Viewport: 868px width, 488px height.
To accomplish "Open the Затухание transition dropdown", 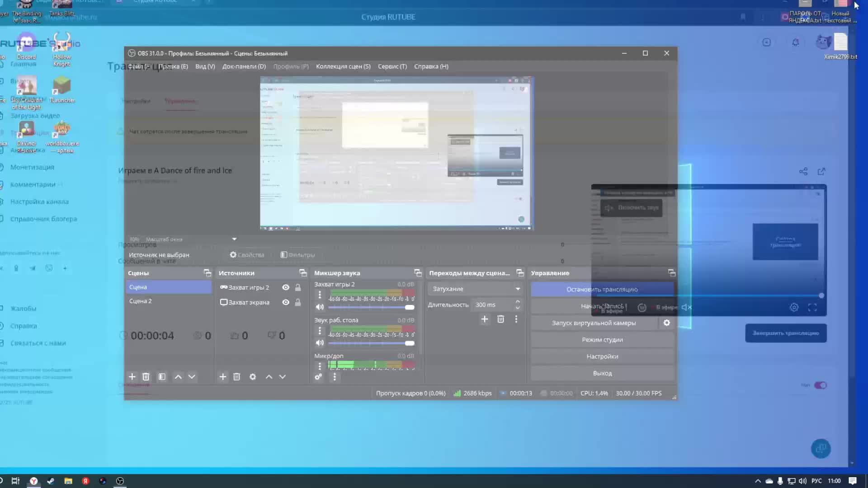I will pos(475,289).
